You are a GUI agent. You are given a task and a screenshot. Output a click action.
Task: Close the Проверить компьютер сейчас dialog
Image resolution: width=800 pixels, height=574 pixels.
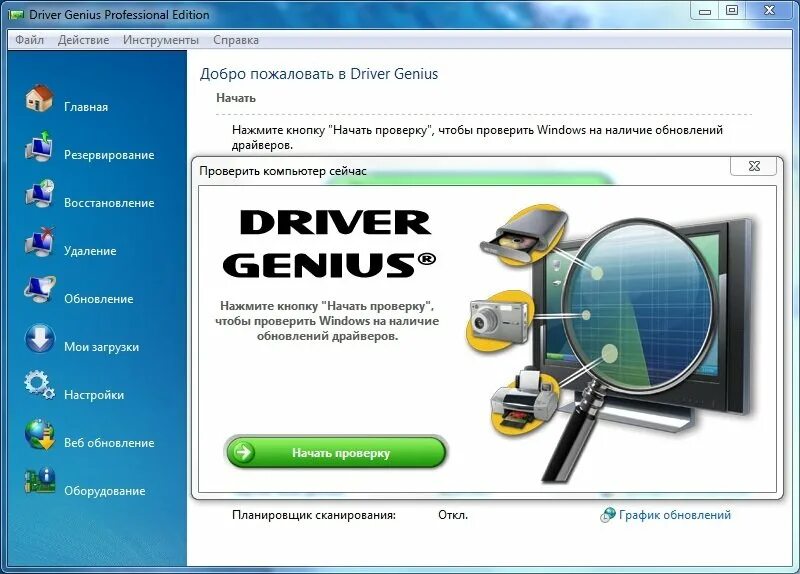pyautogui.click(x=754, y=166)
